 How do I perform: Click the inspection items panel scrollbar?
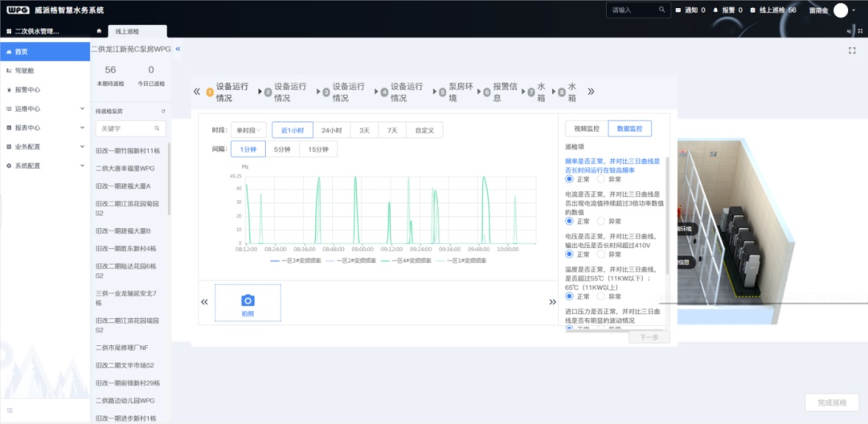click(x=666, y=209)
